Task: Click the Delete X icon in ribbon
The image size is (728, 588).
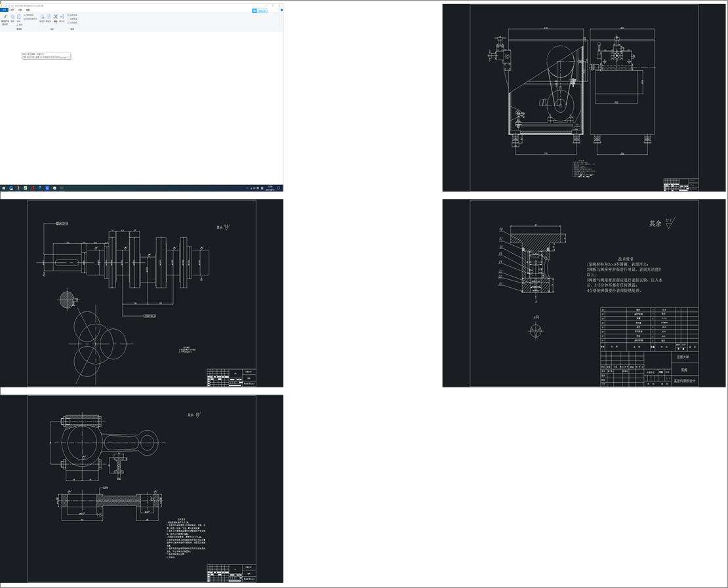Action: [x=56, y=16]
